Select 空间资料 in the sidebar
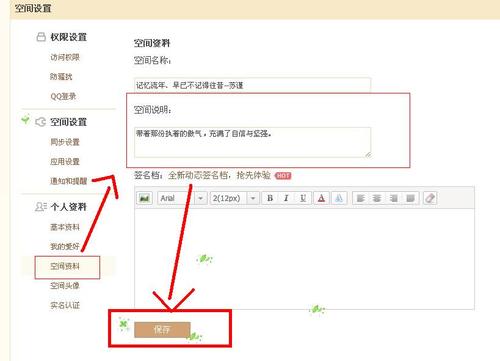The width and height of the screenshot is (500, 361). pos(65,266)
